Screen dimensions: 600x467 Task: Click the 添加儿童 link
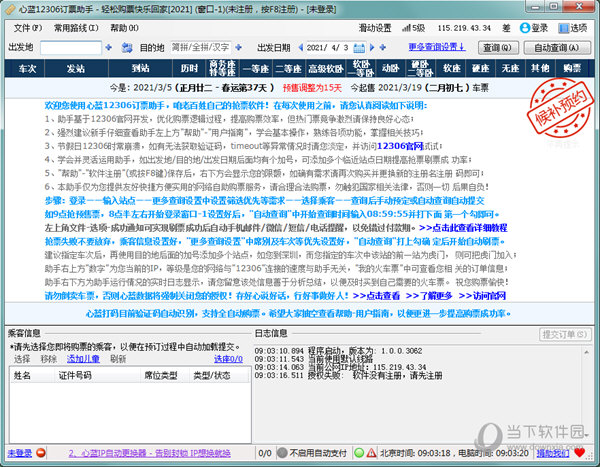[83, 359]
